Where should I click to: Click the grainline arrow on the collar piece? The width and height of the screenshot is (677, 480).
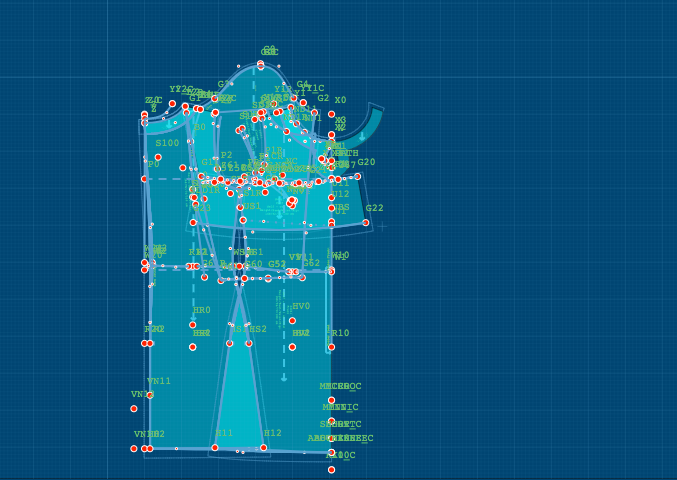point(362,136)
